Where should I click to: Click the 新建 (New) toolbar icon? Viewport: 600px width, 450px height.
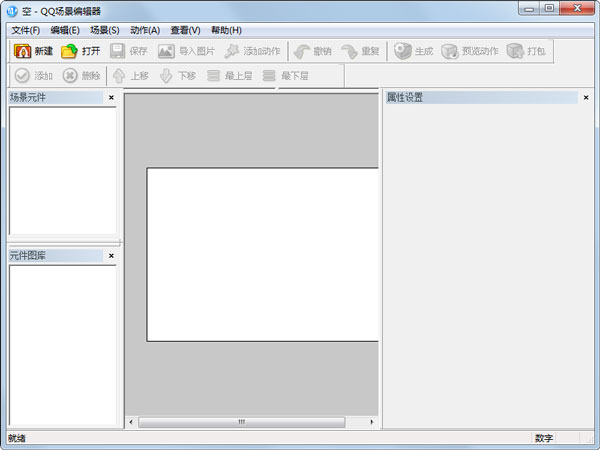22,51
